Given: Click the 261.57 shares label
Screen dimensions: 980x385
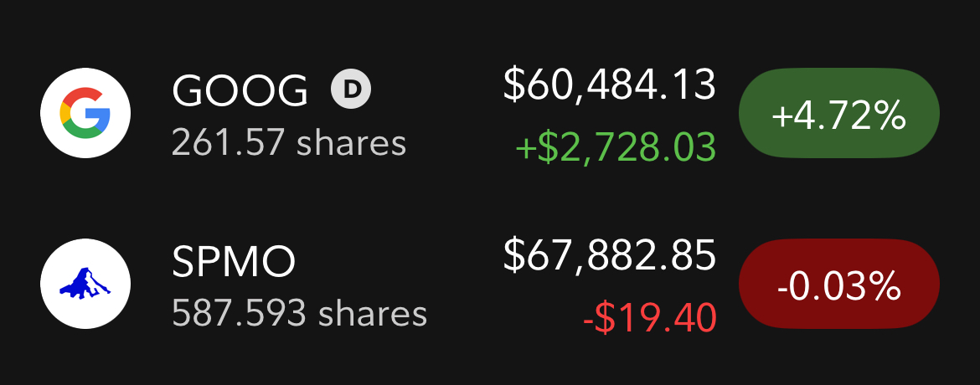Looking at the screenshot, I should (x=289, y=143).
